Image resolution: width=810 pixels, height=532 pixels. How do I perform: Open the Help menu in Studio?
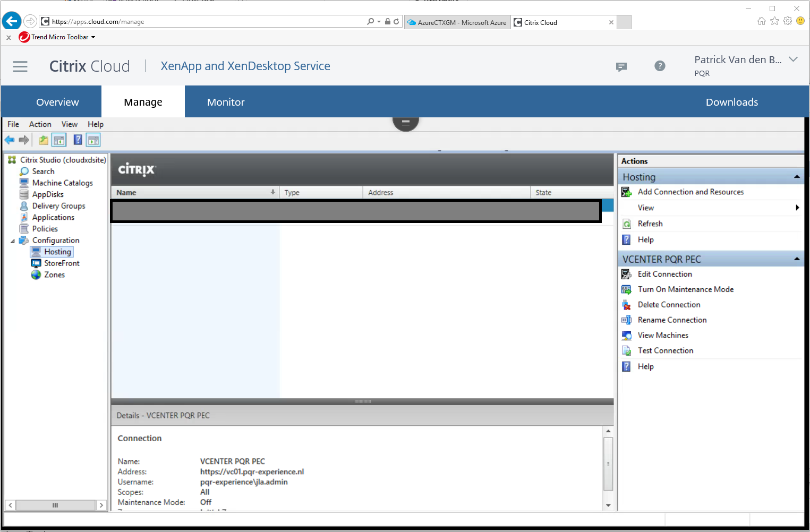point(96,124)
